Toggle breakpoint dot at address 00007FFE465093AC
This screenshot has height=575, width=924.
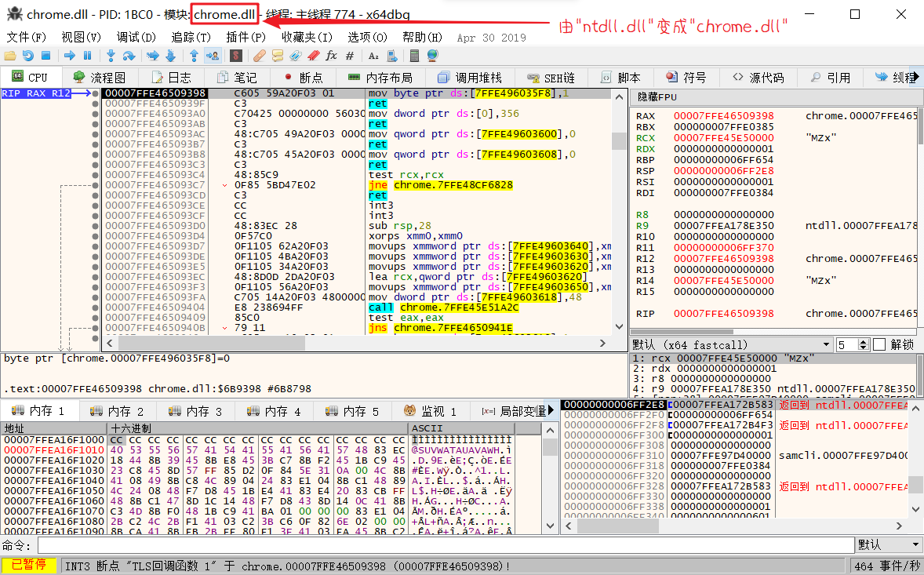coord(96,133)
